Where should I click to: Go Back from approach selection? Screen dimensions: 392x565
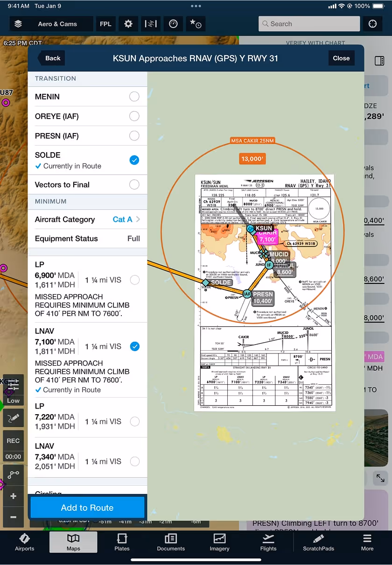click(x=51, y=58)
